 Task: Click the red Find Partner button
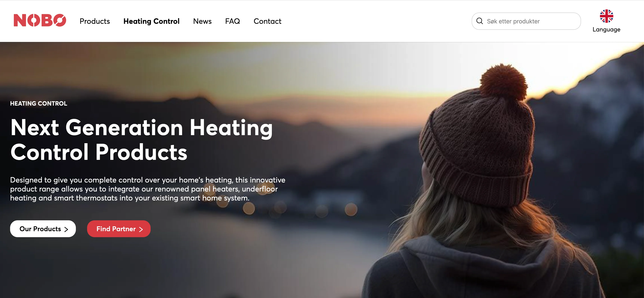119,229
